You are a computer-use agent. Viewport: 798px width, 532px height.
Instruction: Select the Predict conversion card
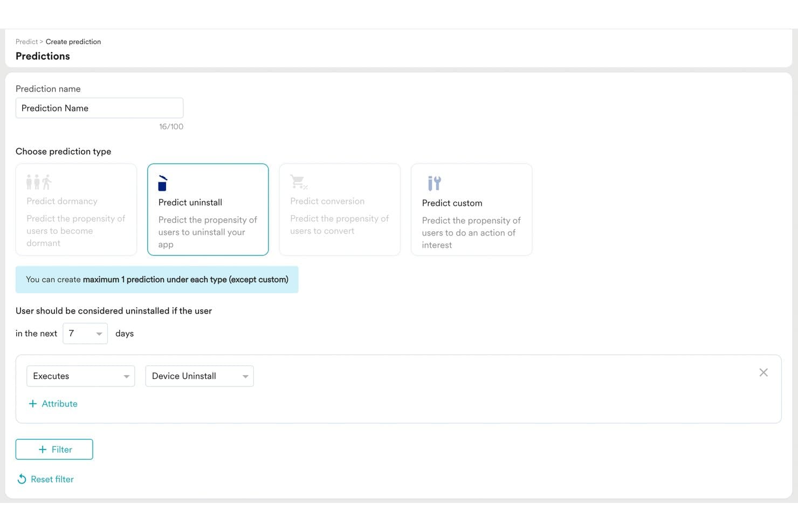click(x=340, y=210)
